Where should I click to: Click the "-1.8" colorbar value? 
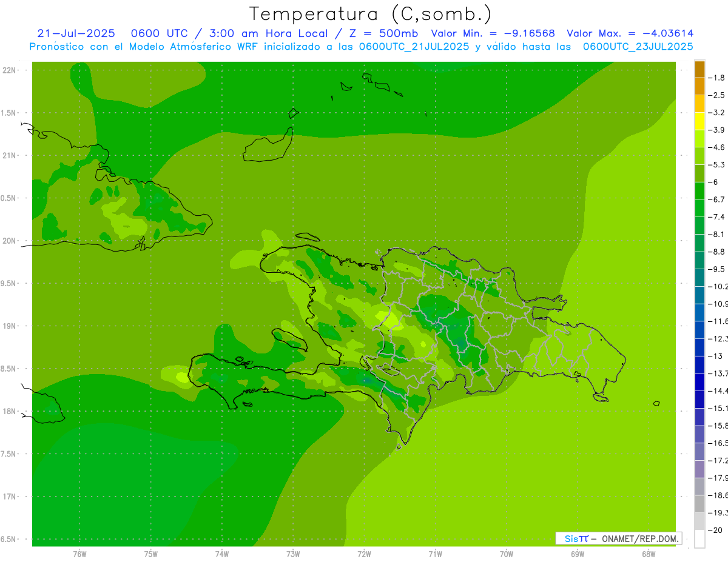click(x=716, y=78)
